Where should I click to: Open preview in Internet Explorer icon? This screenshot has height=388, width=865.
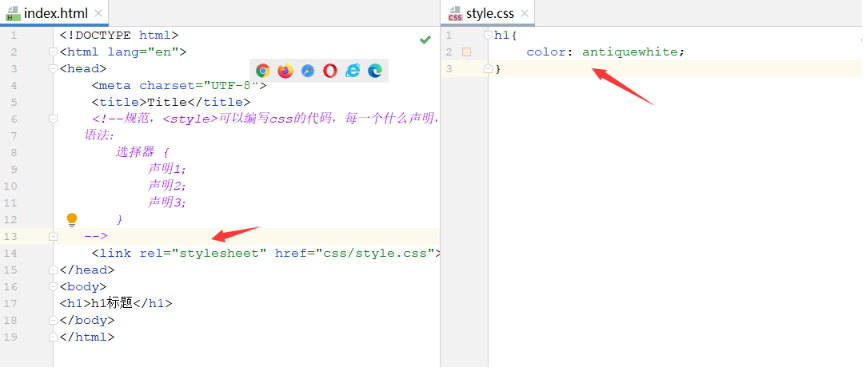[x=353, y=70]
